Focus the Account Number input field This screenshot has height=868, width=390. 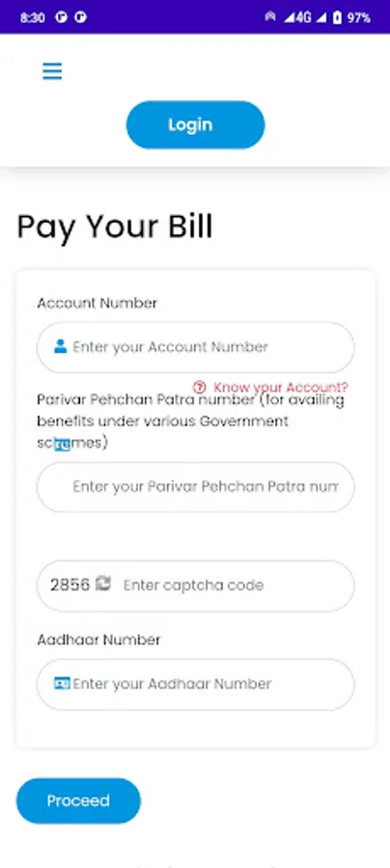pyautogui.click(x=195, y=347)
